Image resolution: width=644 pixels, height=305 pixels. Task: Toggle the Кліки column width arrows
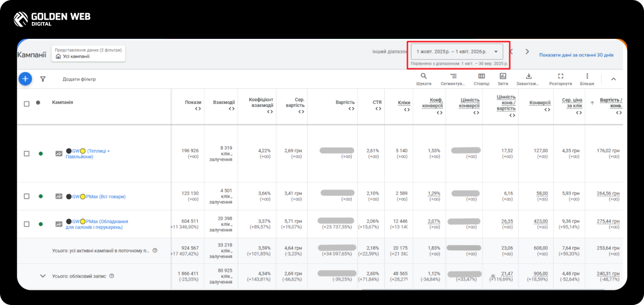407,110
